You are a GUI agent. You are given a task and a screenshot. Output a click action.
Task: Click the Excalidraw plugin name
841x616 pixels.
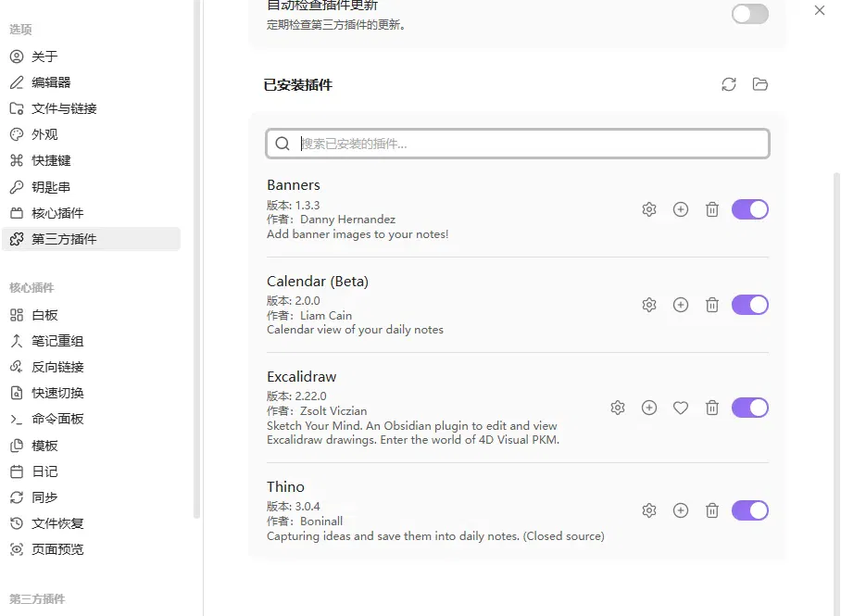(301, 377)
